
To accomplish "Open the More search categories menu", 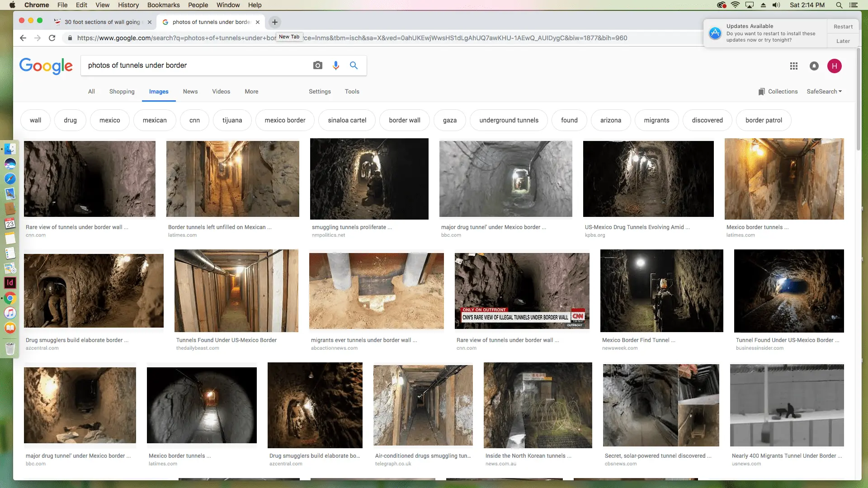I will tap(251, 91).
